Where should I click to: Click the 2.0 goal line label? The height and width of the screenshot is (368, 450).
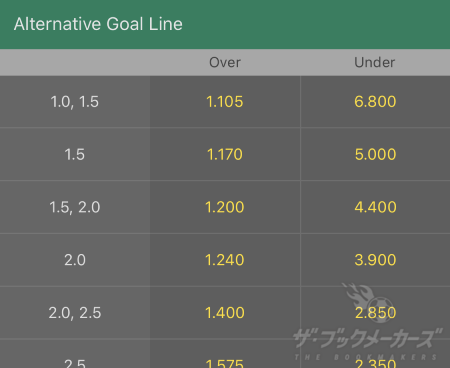75,260
